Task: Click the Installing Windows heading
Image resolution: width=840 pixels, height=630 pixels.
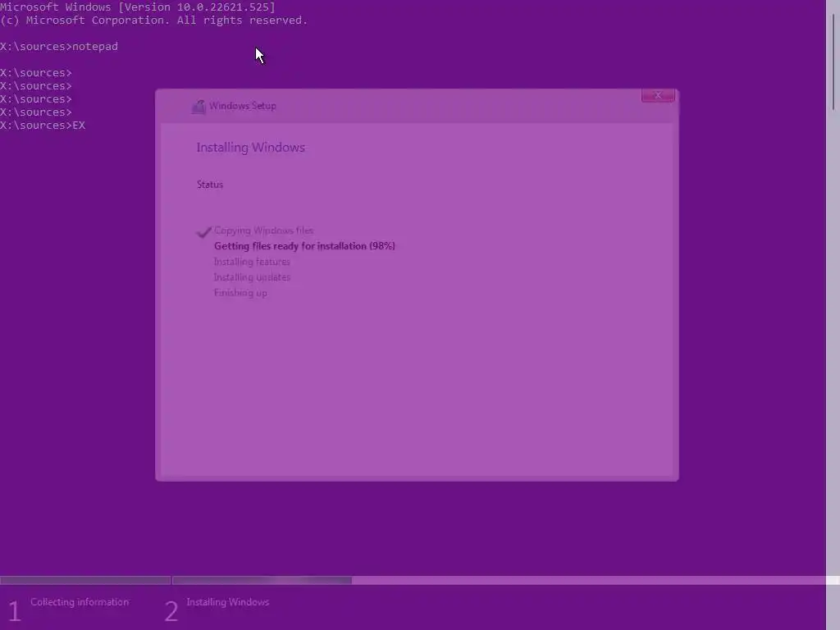Action: [251, 148]
